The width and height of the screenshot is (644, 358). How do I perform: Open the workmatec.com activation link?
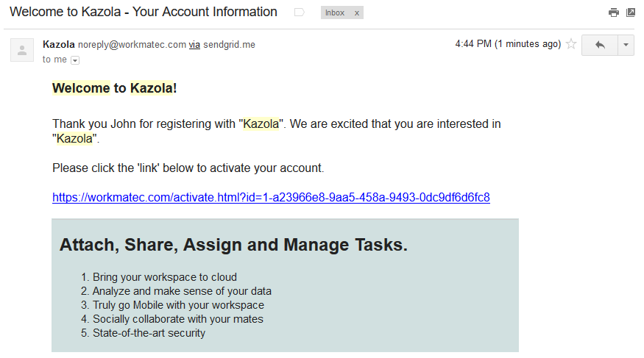pos(271,197)
